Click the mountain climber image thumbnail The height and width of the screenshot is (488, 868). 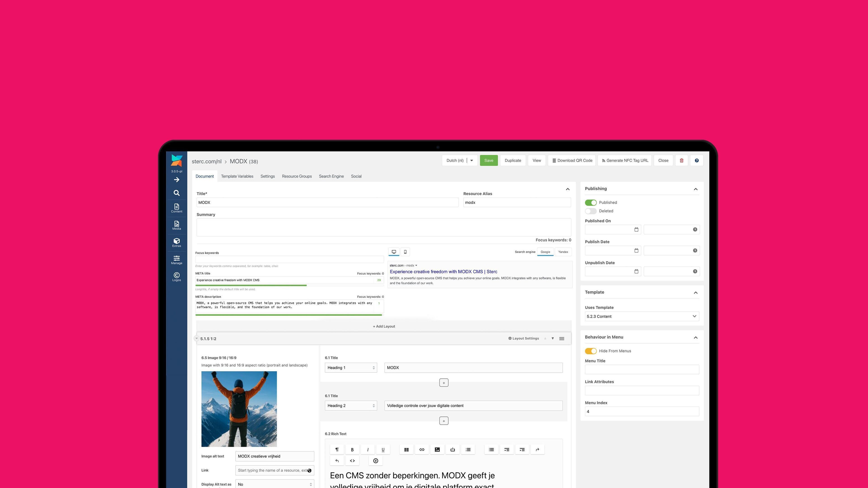[x=239, y=409]
